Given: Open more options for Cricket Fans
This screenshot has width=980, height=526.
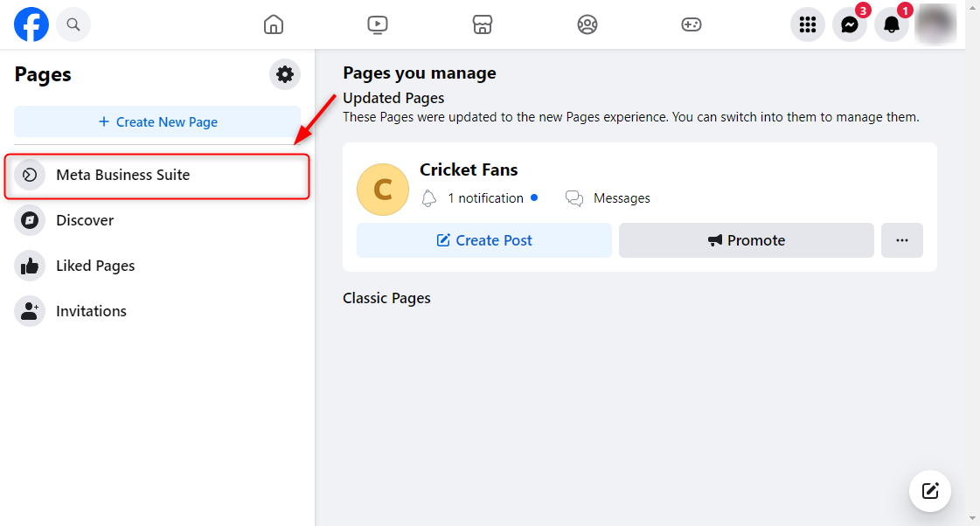Looking at the screenshot, I should tap(902, 240).
